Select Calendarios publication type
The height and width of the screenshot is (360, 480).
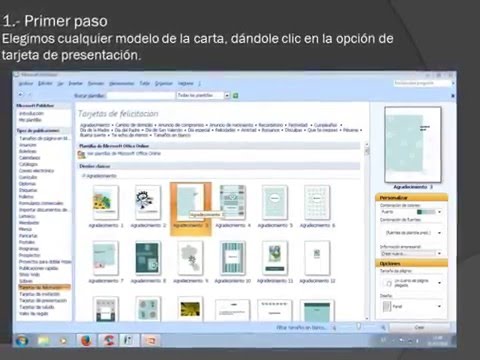point(30,158)
